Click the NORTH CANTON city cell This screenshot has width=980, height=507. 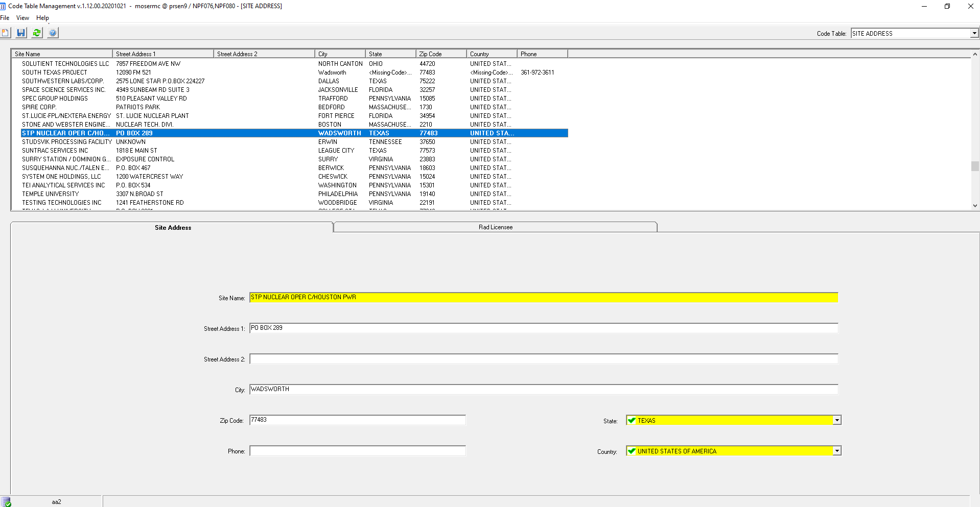click(340, 64)
